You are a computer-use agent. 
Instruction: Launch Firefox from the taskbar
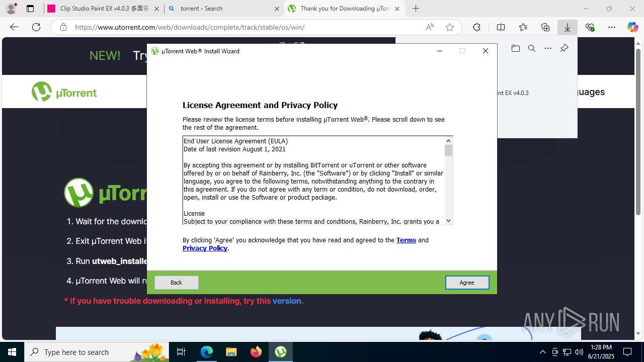(x=256, y=352)
